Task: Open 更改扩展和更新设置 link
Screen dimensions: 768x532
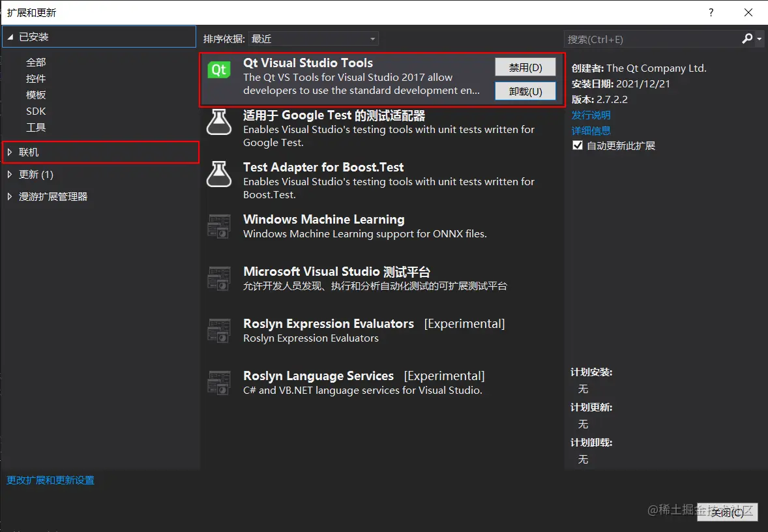Action: click(x=50, y=480)
